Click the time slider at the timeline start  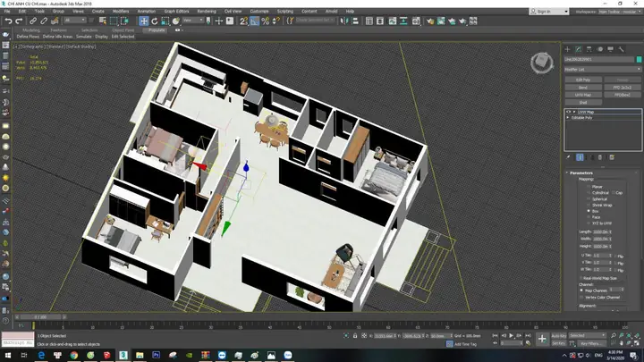click(39, 316)
